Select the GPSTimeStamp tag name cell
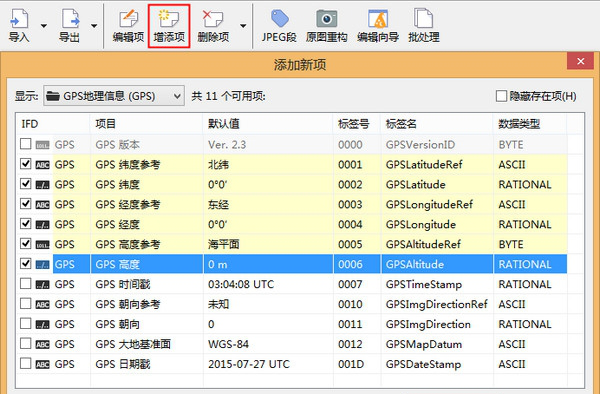Image resolution: width=600 pixels, height=409 pixels. click(424, 285)
